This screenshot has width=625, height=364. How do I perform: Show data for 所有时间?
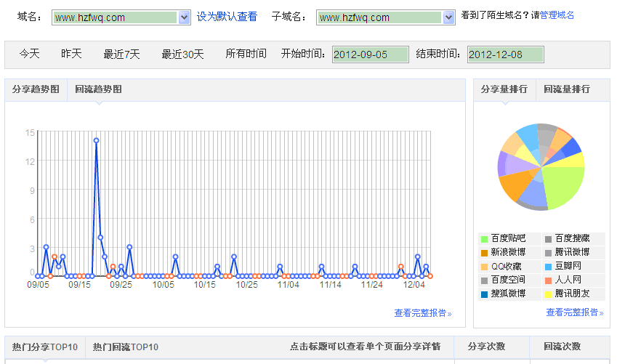[x=246, y=54]
